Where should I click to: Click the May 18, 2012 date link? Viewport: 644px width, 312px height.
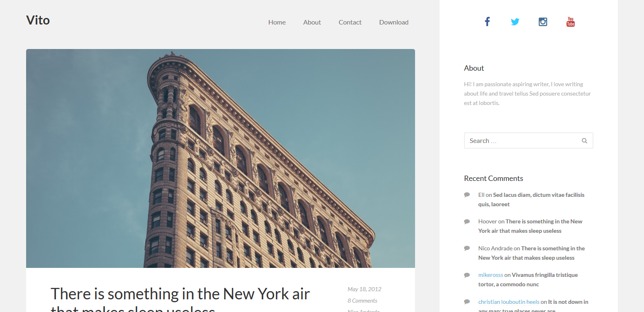point(364,289)
